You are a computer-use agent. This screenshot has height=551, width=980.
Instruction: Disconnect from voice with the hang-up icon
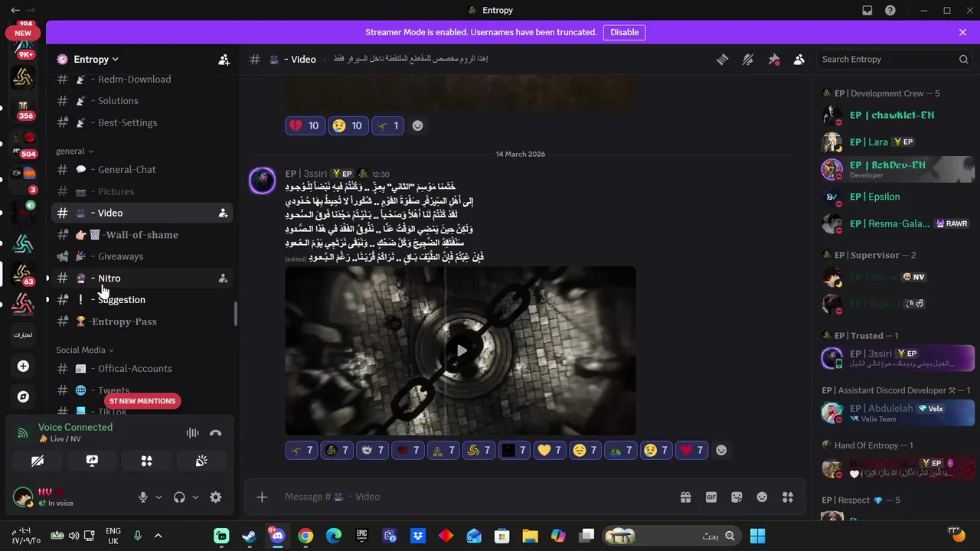pyautogui.click(x=216, y=432)
